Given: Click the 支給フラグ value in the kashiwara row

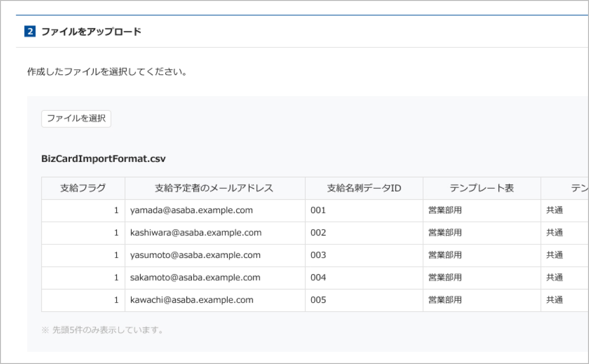Looking at the screenshot, I should (116, 233).
